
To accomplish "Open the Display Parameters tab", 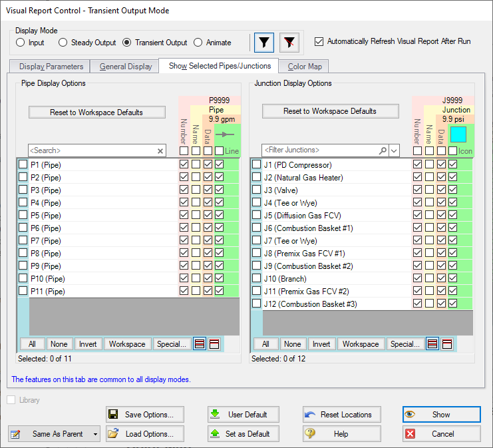I will coord(51,67).
